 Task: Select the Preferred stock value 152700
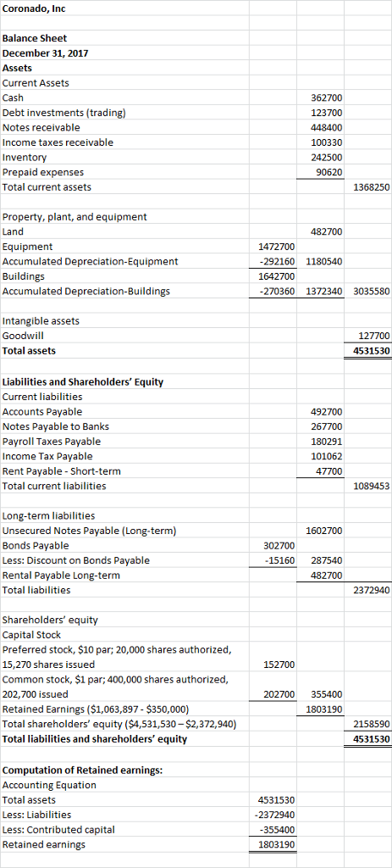[279, 665]
